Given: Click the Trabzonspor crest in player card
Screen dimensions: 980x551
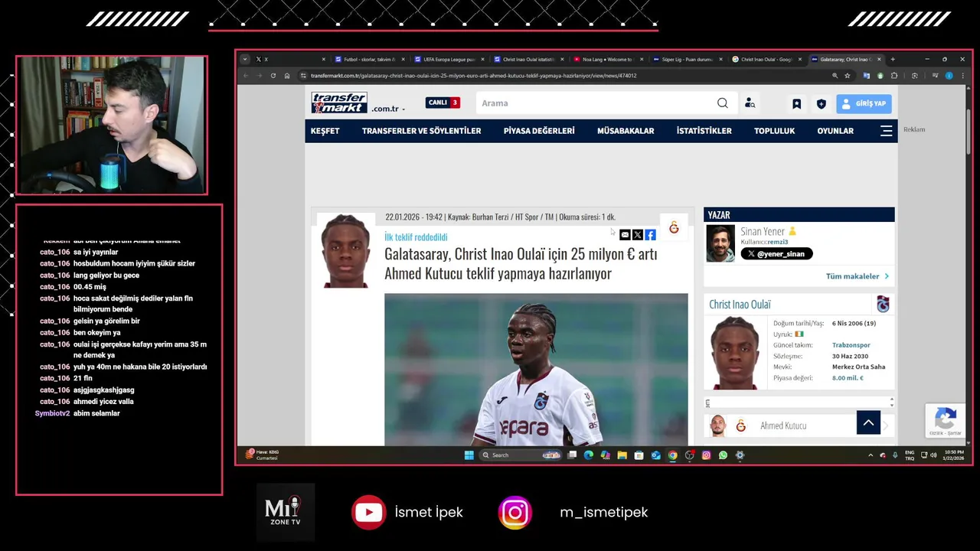Looking at the screenshot, I should tap(883, 305).
